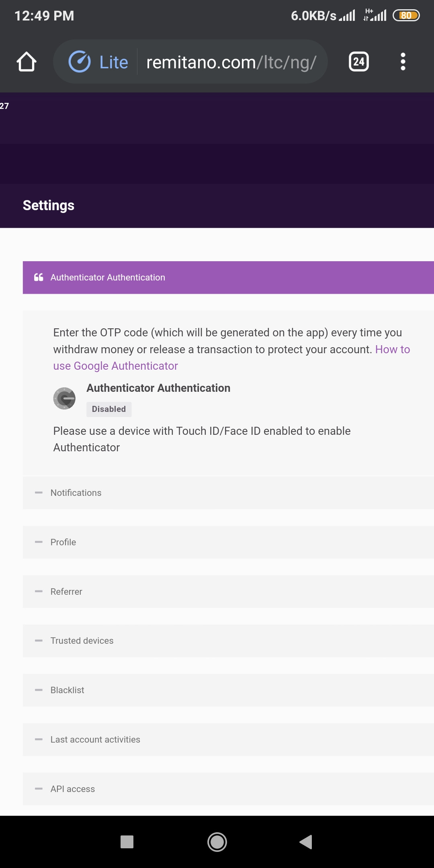Tap the Android home circle button
This screenshot has width=434, height=868.
(x=217, y=842)
